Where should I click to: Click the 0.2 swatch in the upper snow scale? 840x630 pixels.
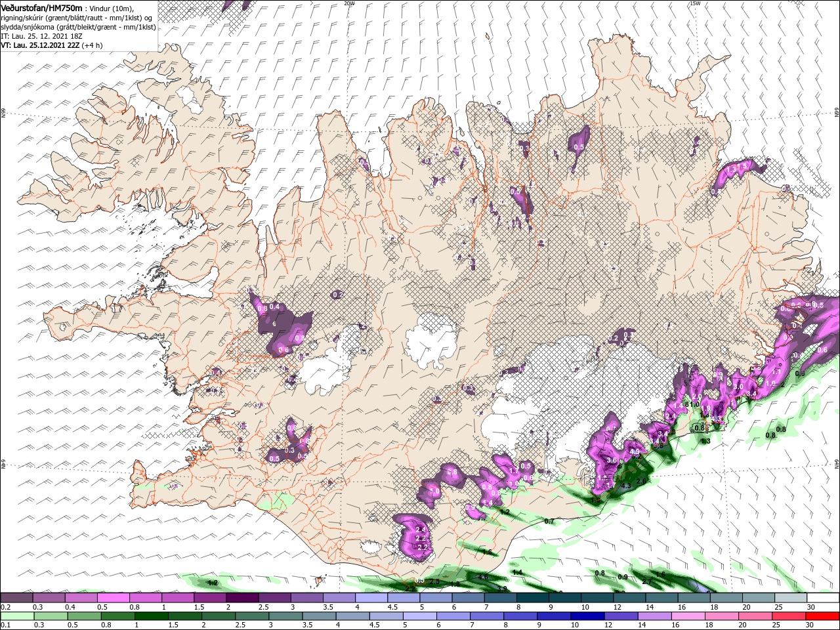(x=16, y=598)
